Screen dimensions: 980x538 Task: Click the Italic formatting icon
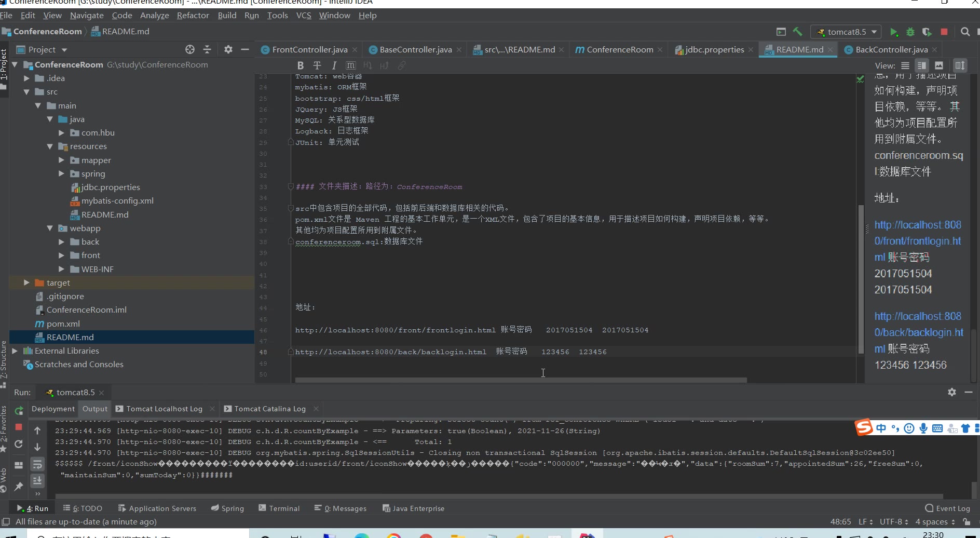(334, 65)
